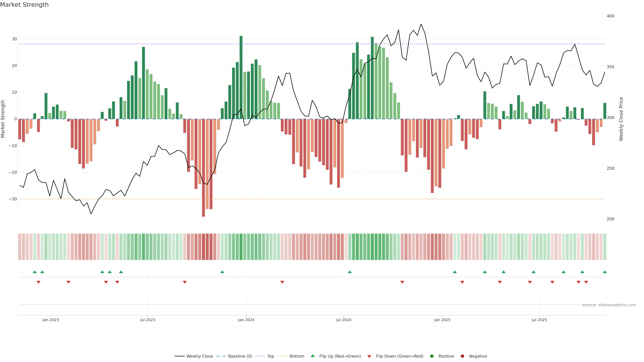Click the red Flip Down legend triangle
This screenshot has height=362, width=644.
[369, 356]
